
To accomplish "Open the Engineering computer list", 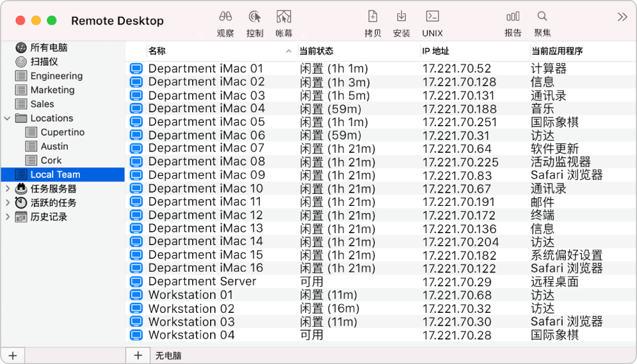I will tap(57, 76).
